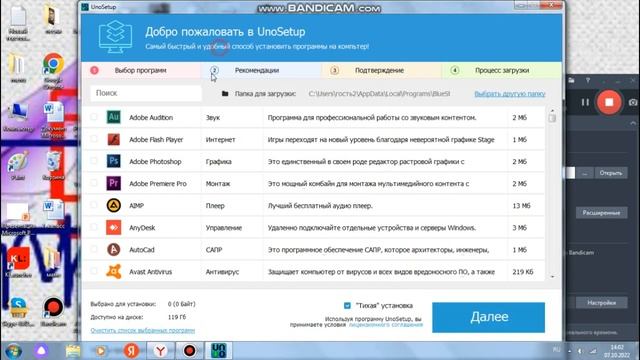Screen dimensions: 640x360
Task: Click Выбрать другую папку link
Action: pyautogui.click(x=510, y=94)
